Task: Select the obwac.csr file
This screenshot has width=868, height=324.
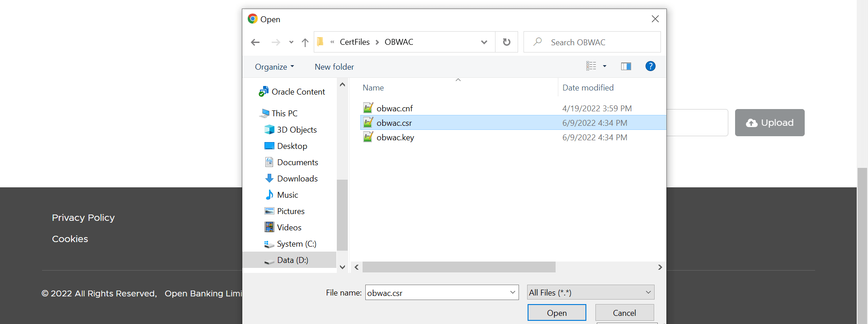Action: click(x=513, y=123)
